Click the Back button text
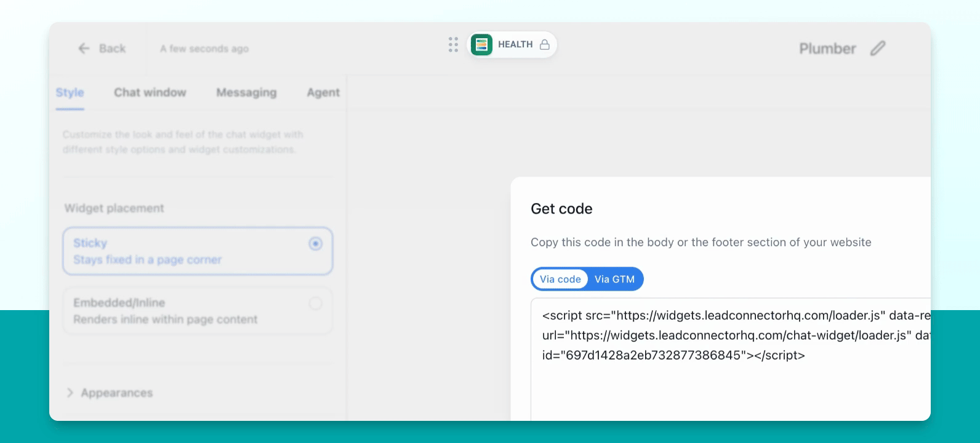 112,49
